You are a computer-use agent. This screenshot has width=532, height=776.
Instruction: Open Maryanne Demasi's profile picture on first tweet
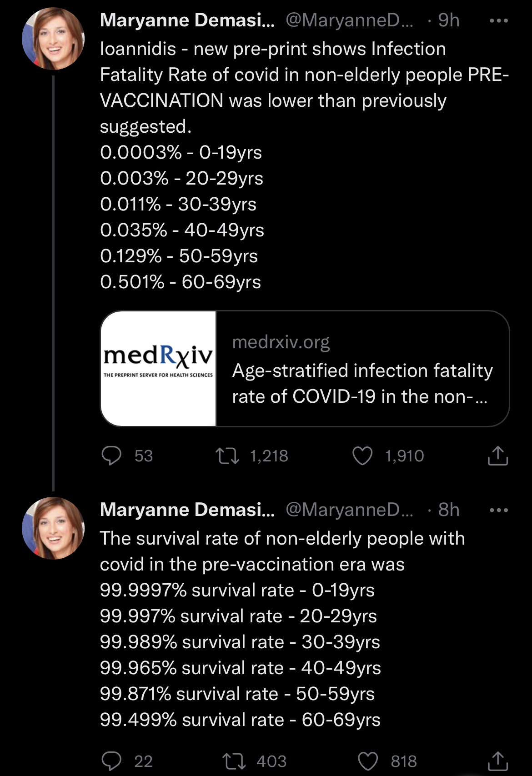(x=53, y=39)
